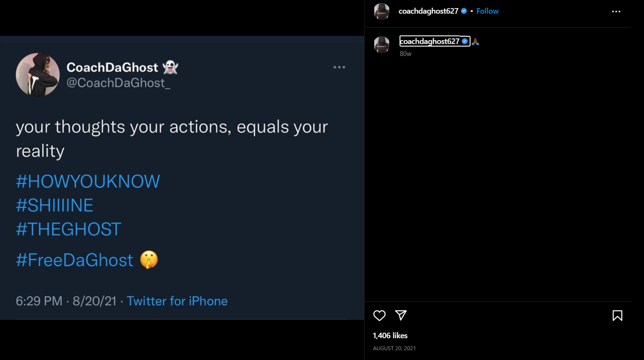Share the post via paper plane icon
644x360 pixels.
pos(401,315)
